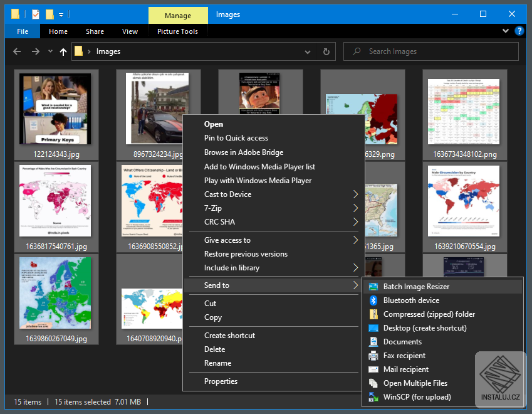Click the 15 items selected status text
This screenshot has height=414, width=532.
click(83, 402)
